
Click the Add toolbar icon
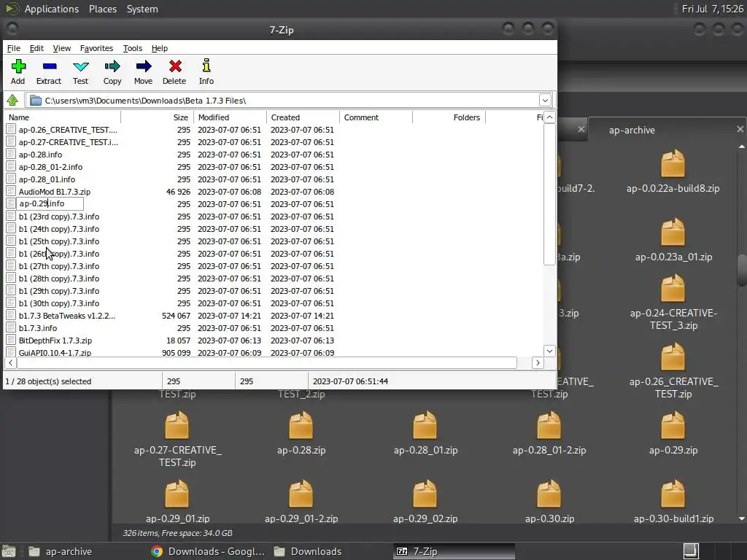[x=18, y=66]
